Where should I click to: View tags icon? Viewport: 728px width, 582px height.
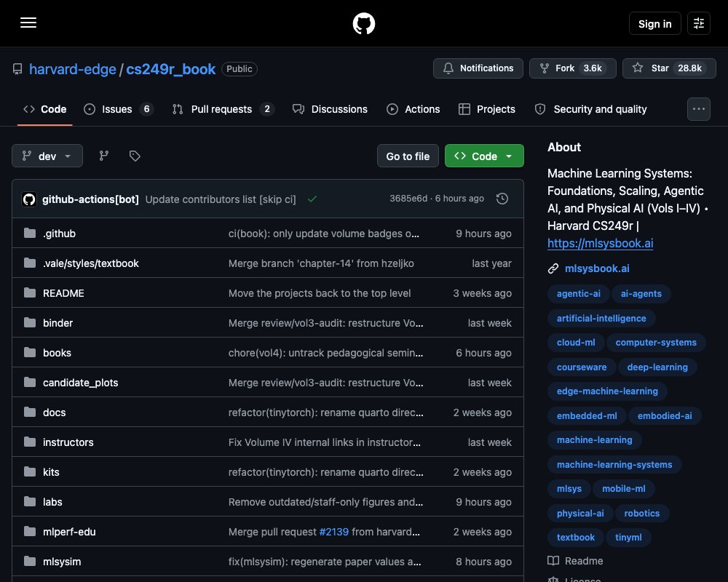tap(135, 156)
